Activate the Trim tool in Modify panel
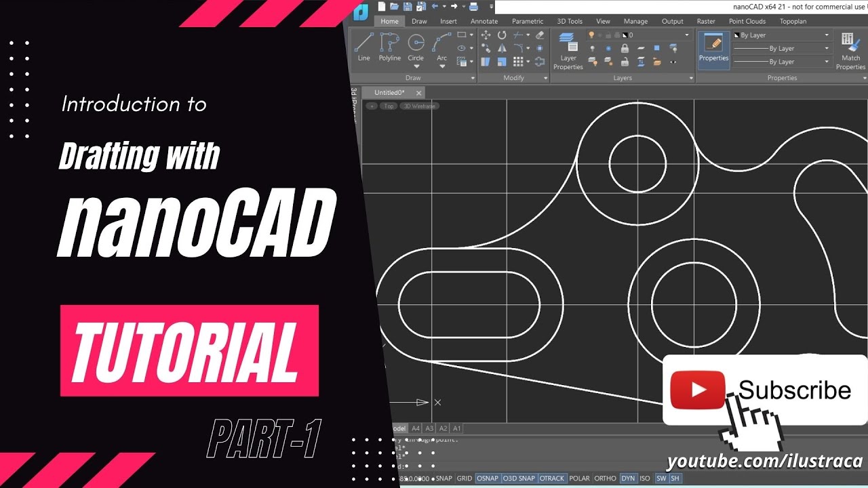 [518, 35]
